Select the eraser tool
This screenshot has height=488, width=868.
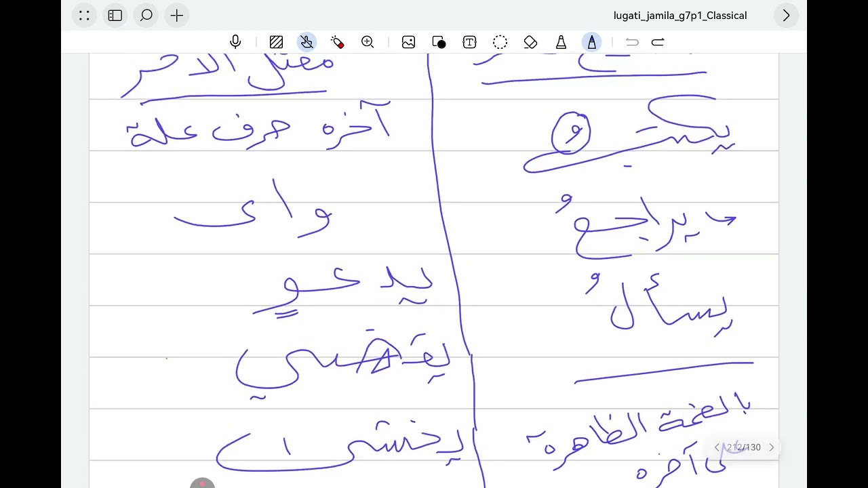coord(530,42)
